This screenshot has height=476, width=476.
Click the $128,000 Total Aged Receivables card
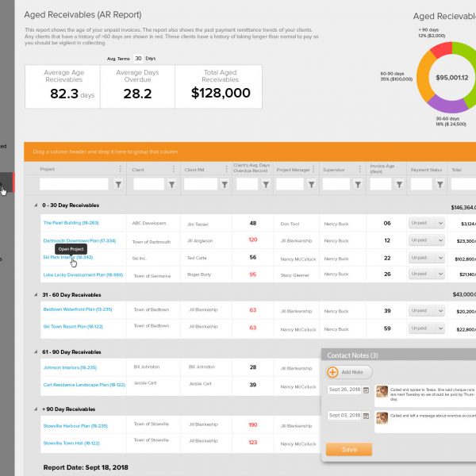[219, 86]
